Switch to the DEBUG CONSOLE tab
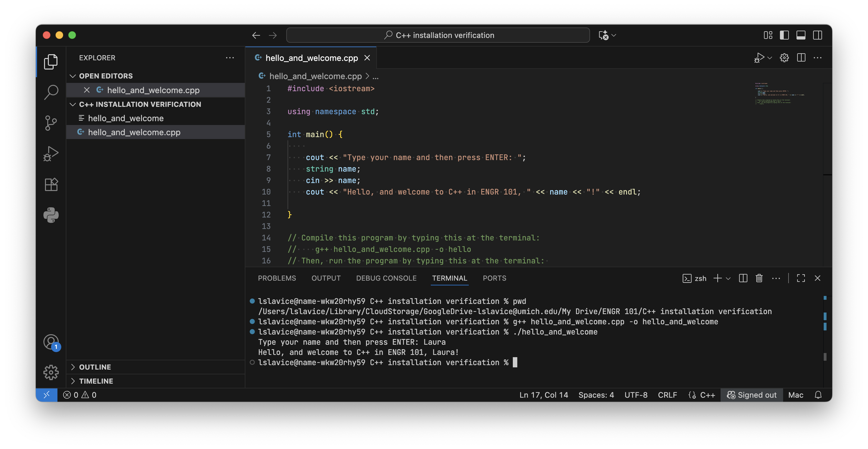 click(x=386, y=278)
